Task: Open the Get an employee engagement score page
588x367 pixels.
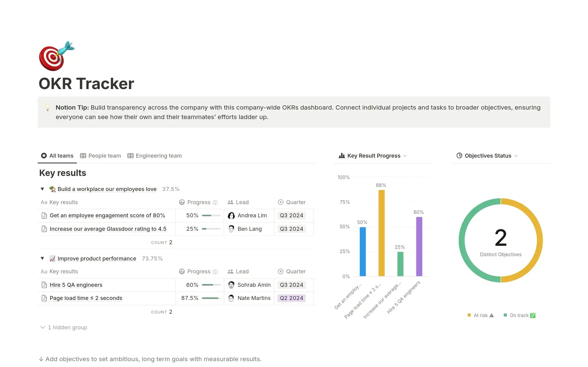Action: pyautogui.click(x=107, y=215)
